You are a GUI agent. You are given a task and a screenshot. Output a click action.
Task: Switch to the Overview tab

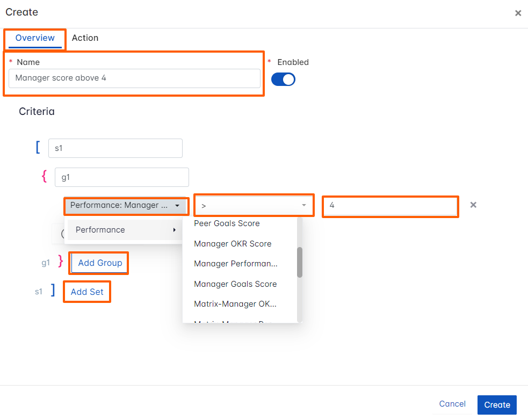[x=34, y=38]
